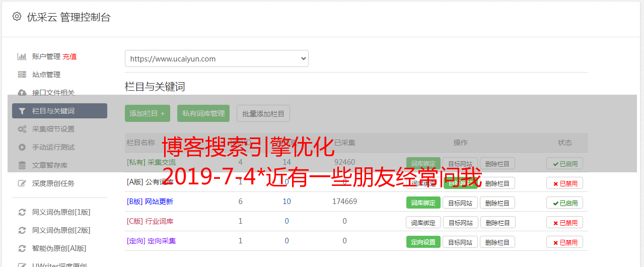644x267 pixels.
Task: Open 采集细节设置 via its gears icon
Action: [22, 129]
